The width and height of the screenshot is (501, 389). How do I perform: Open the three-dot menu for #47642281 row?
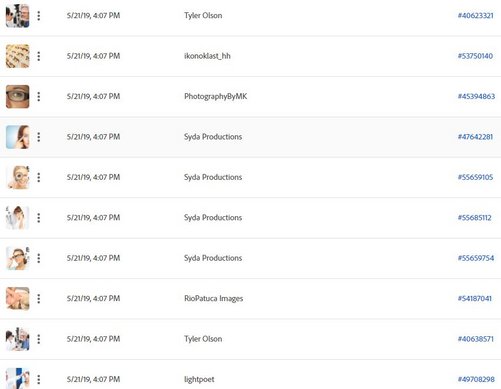39,137
